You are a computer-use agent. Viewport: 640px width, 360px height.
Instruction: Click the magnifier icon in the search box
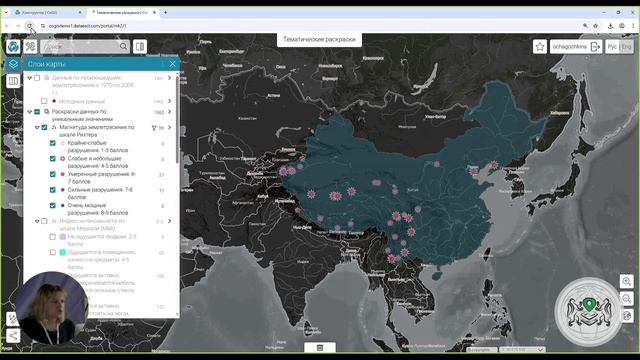pyautogui.click(x=123, y=47)
